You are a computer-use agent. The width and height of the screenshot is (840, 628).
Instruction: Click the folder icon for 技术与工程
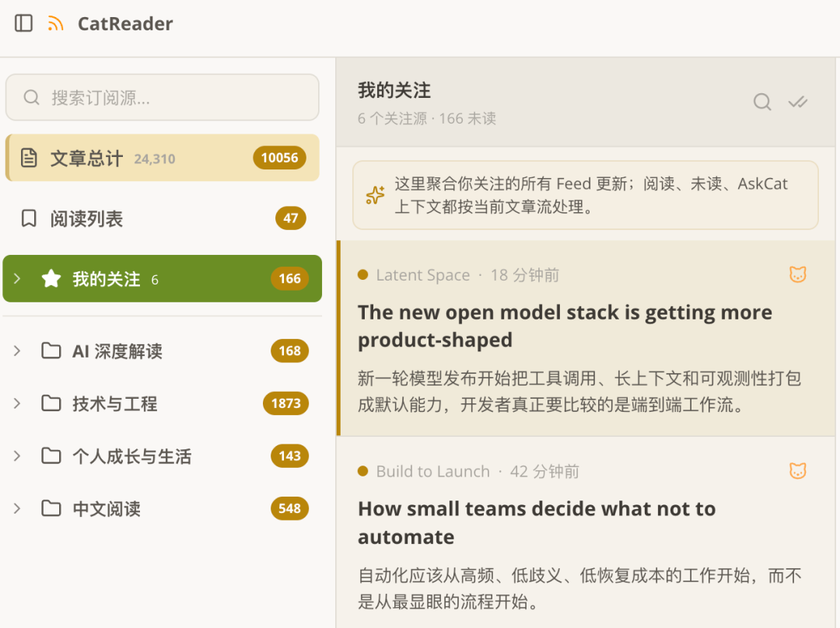coord(51,403)
